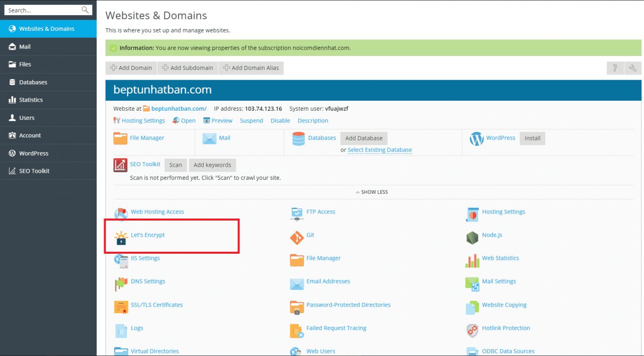This screenshot has width=644, height=356.
Task: Go to Files in the sidebar
Action: (48, 64)
